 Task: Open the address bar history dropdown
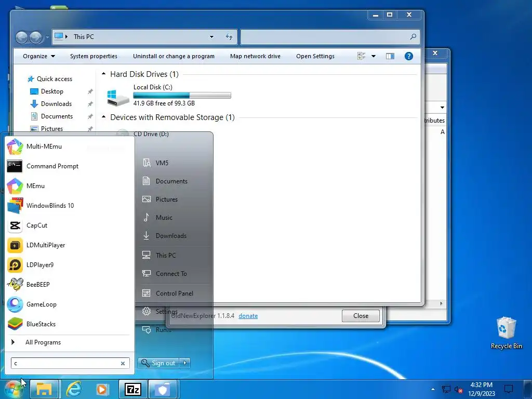[x=212, y=37]
